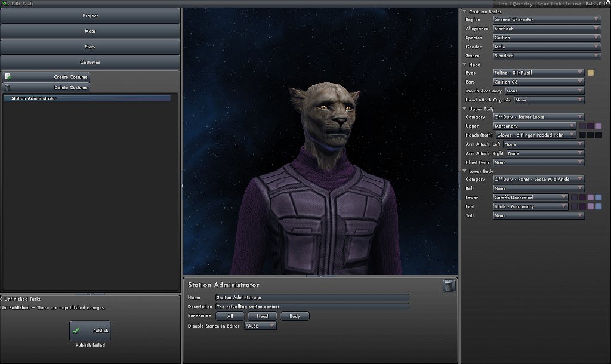Image resolution: width=611 pixels, height=364 pixels.
Task: Click the Create Costume document icon
Action: click(x=8, y=77)
